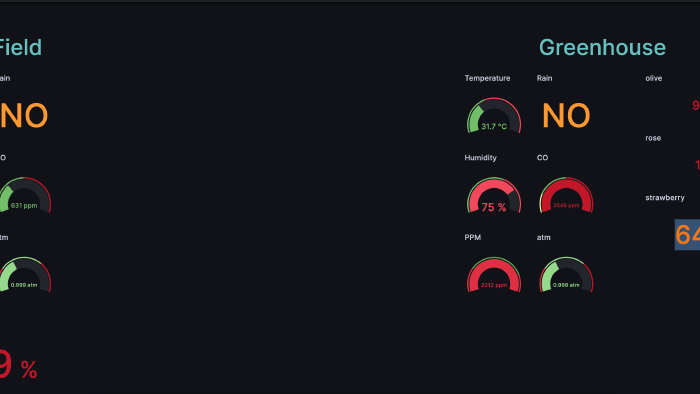This screenshot has width=700, height=394.
Task: Select the 0.998 atm gauge
Action: click(566, 275)
